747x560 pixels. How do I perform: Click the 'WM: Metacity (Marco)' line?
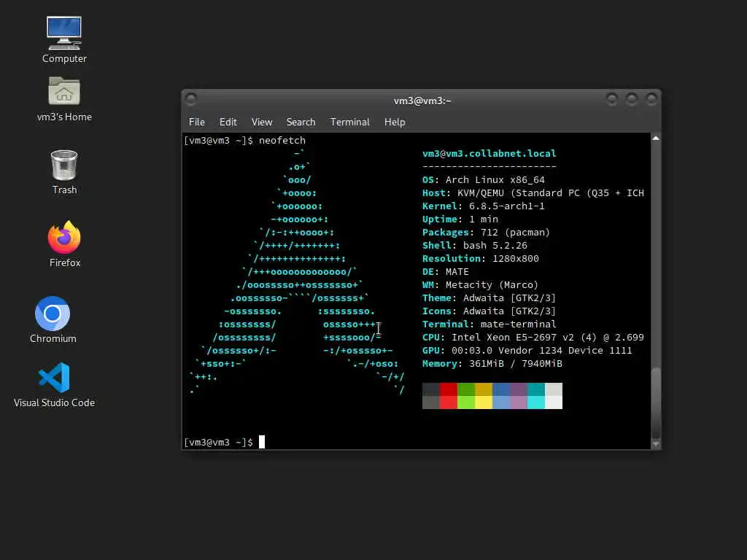pos(480,285)
